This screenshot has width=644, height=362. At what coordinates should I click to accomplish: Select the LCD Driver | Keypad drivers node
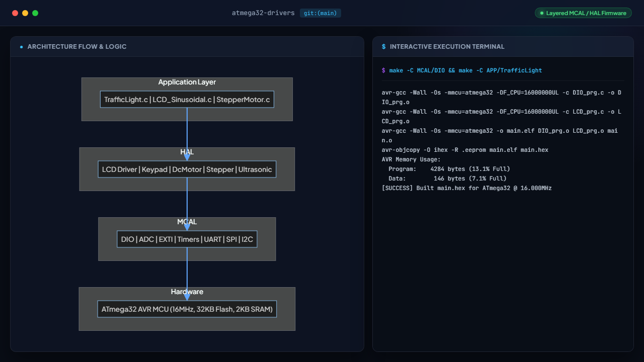[x=187, y=169]
